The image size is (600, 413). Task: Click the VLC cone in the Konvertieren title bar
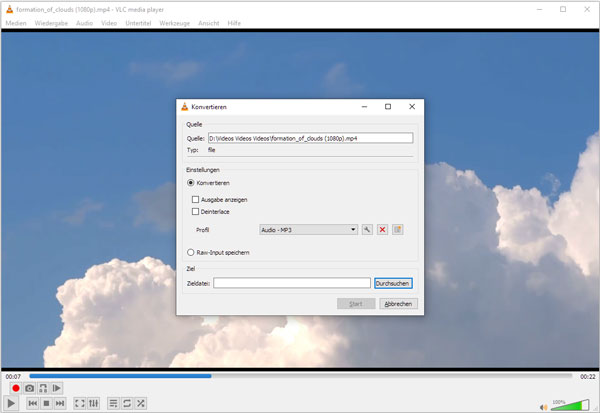coord(184,107)
